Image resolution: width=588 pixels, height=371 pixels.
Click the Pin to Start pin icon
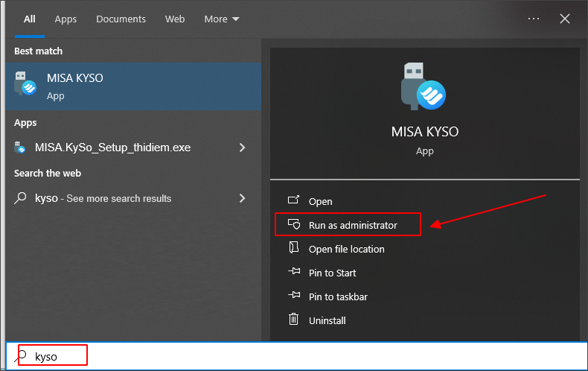(x=294, y=273)
